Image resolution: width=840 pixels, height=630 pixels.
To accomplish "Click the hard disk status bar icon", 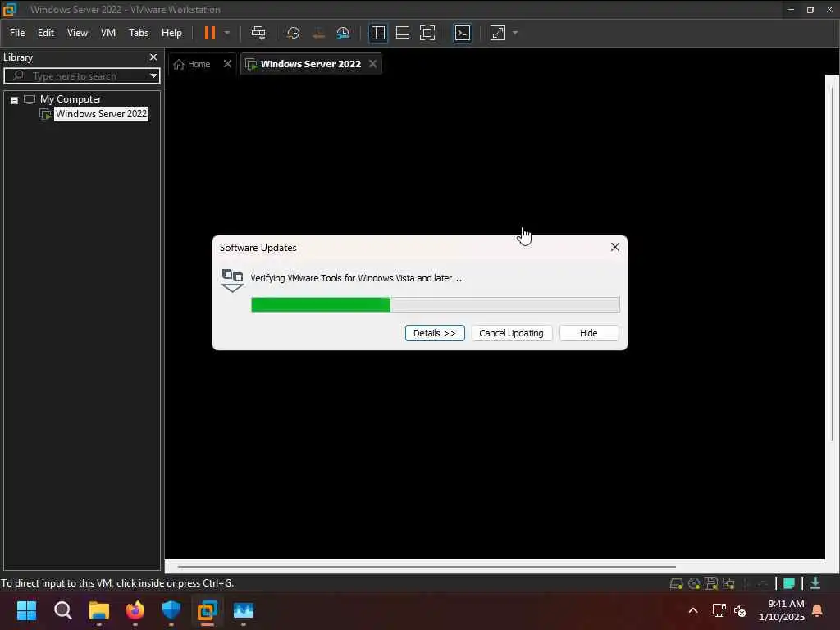I will [677, 583].
